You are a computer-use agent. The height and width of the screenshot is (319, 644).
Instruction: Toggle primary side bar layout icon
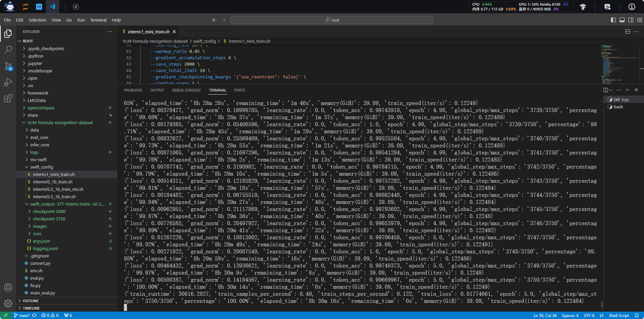coord(613,20)
